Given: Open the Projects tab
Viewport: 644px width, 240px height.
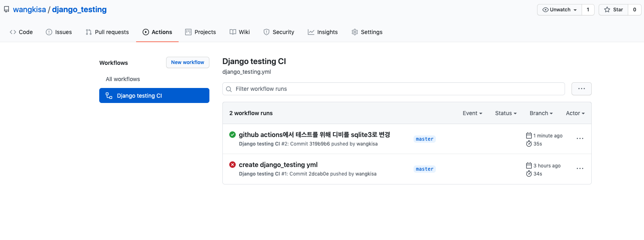Looking at the screenshot, I should tap(200, 32).
